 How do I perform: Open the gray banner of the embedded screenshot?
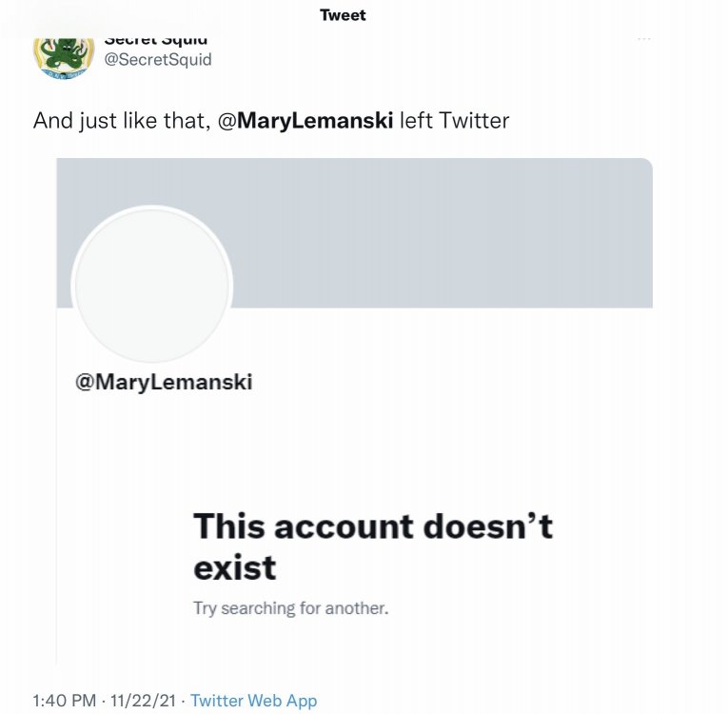441,232
